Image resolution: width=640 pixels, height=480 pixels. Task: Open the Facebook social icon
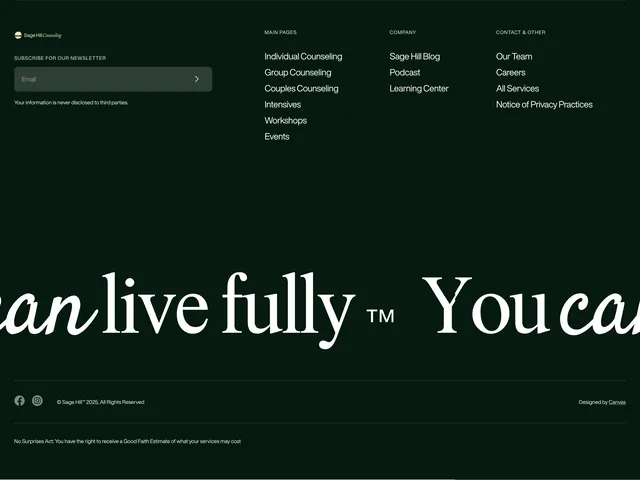click(x=20, y=401)
